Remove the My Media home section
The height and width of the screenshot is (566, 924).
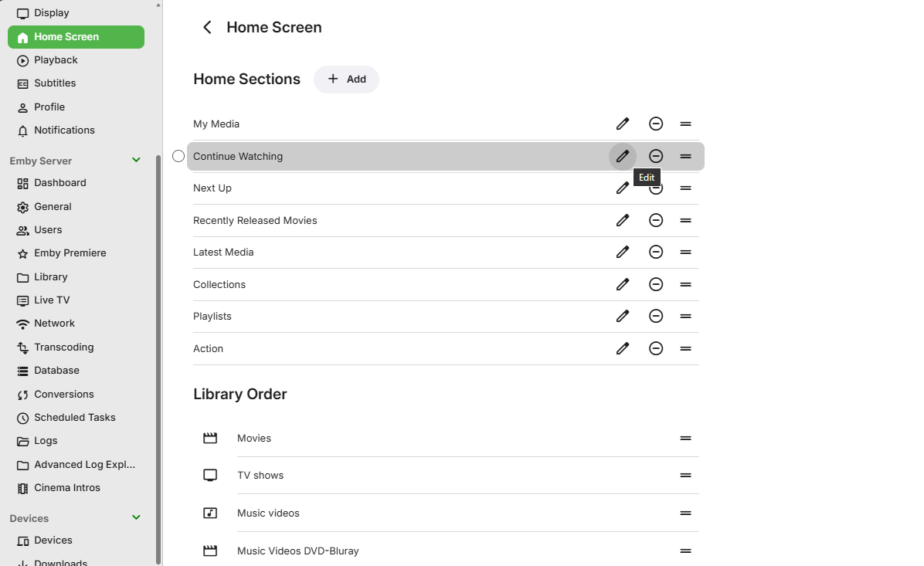656,124
